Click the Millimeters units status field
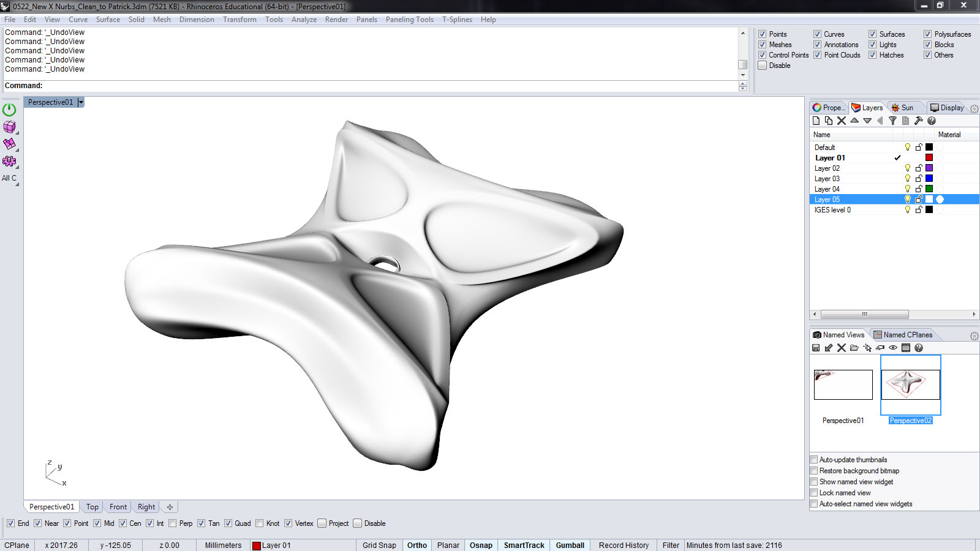The height and width of the screenshot is (551, 980). 223,545
